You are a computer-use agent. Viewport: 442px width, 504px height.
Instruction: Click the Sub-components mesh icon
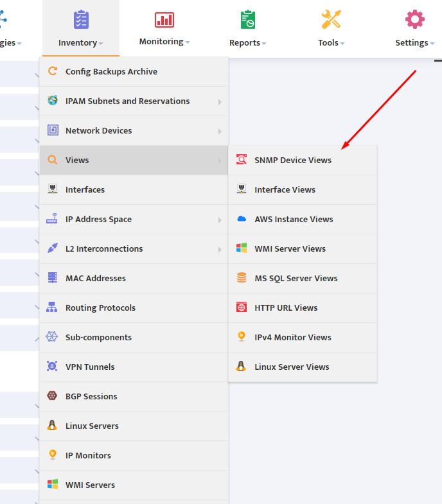click(x=51, y=336)
